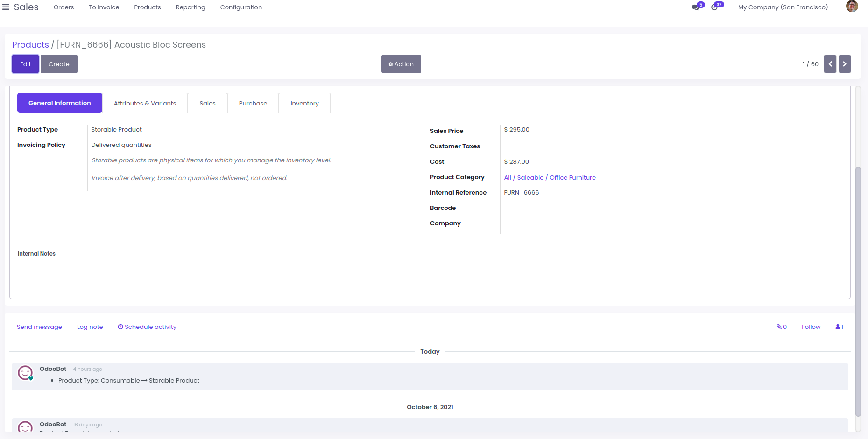Image resolution: width=868 pixels, height=439 pixels.
Task: Click the Edit button
Action: (x=25, y=64)
